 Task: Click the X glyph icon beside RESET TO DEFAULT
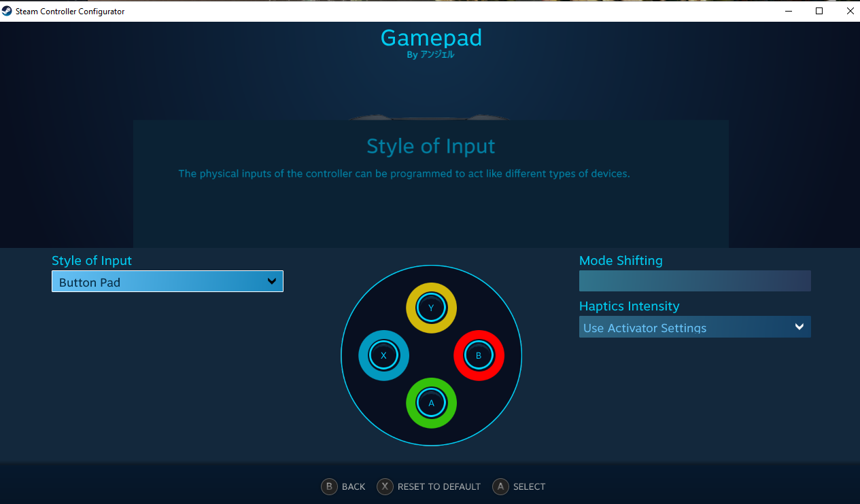click(x=385, y=486)
